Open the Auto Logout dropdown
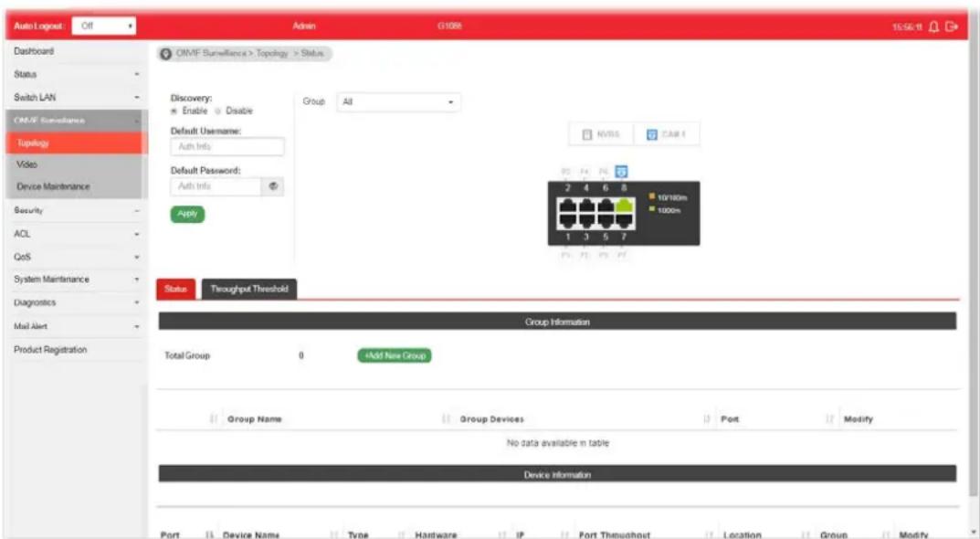The width and height of the screenshot is (980, 539). [x=104, y=26]
